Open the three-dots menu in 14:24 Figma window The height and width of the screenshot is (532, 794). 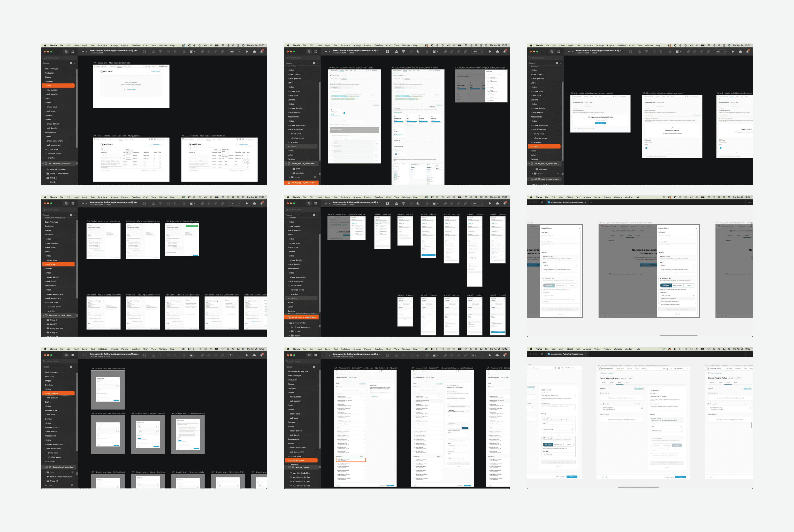[x=749, y=202]
